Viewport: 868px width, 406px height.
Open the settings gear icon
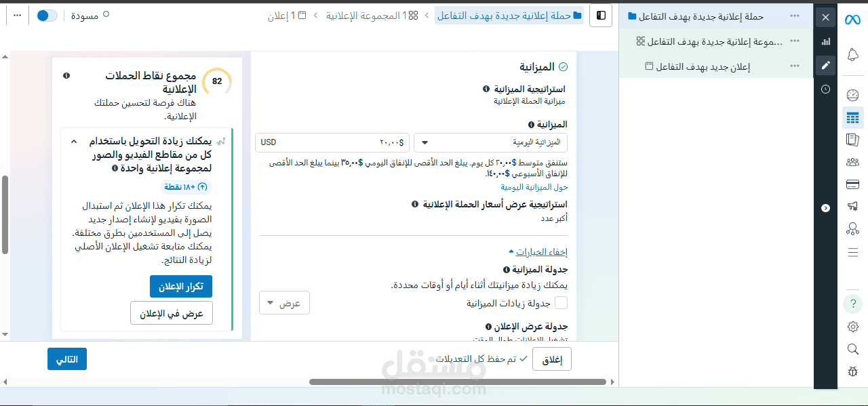pos(852,327)
